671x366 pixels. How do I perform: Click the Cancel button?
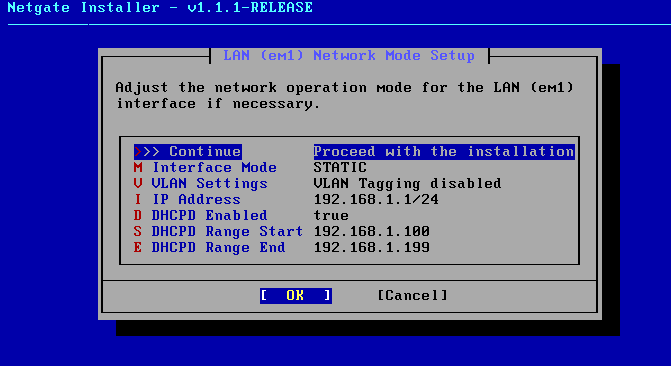[413, 295]
